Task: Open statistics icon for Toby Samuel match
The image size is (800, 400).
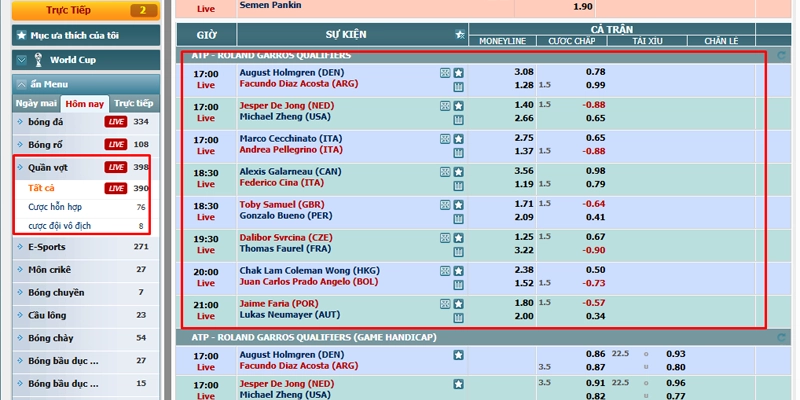Action: click(x=459, y=219)
